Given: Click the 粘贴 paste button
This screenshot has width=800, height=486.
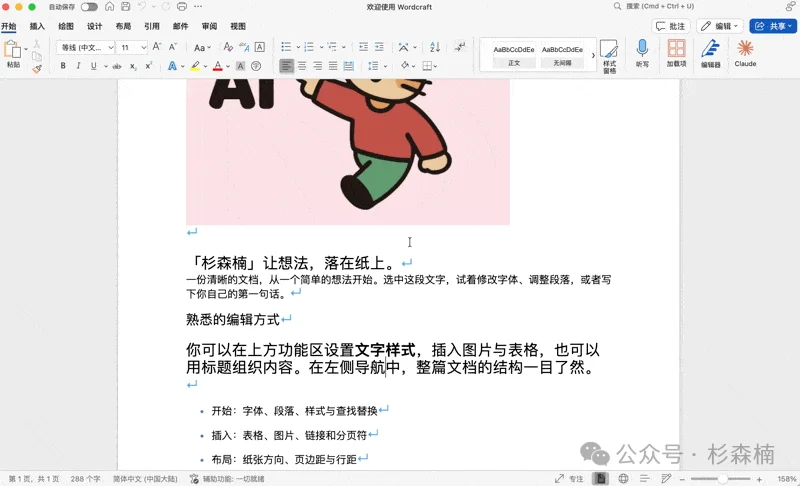Looking at the screenshot, I should (12, 54).
